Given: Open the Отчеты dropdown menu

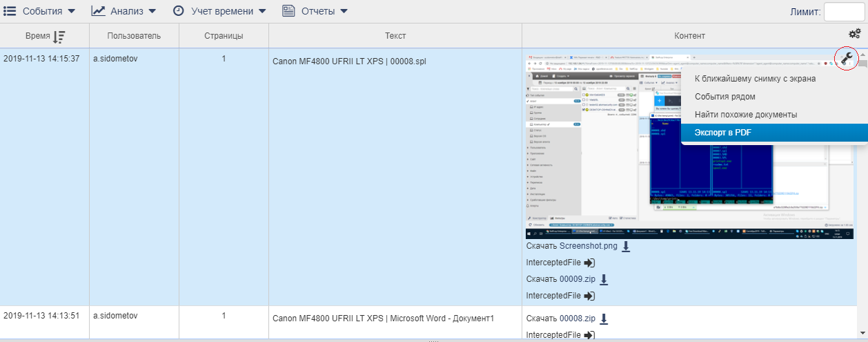Looking at the screenshot, I should click(x=315, y=11).
